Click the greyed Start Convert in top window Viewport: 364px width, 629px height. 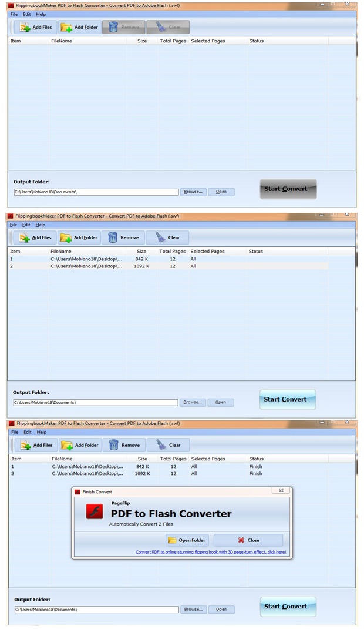tap(288, 189)
